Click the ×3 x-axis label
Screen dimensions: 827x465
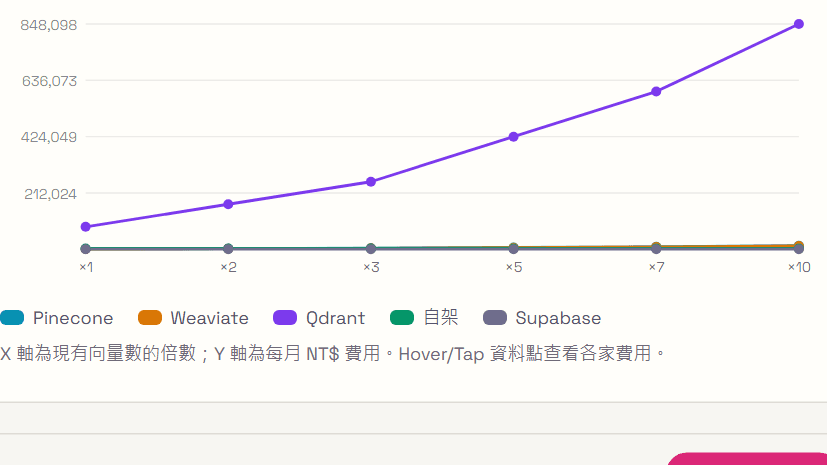[x=371, y=267]
